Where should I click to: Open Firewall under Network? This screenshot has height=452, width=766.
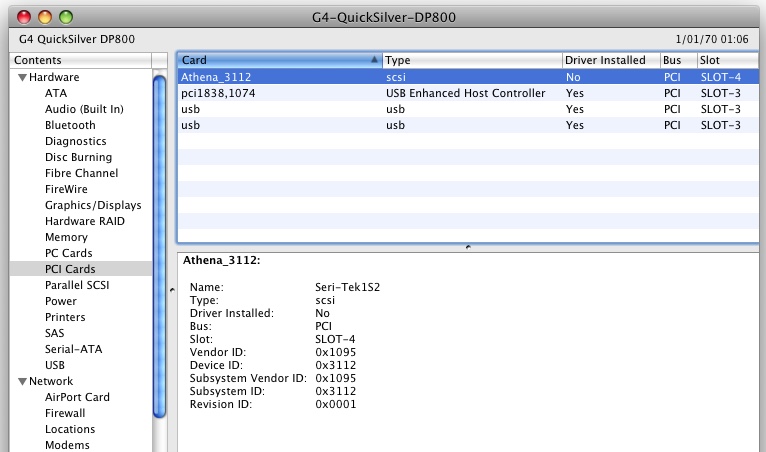pyautogui.click(x=65, y=413)
